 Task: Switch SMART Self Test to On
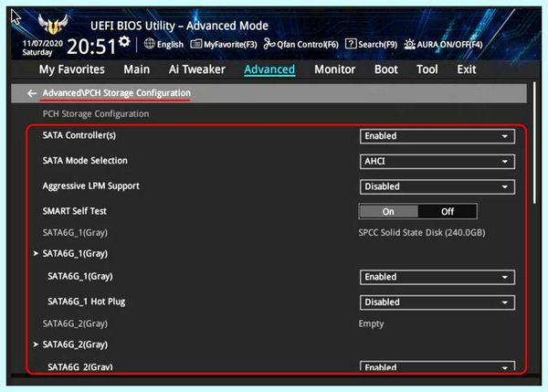(388, 212)
